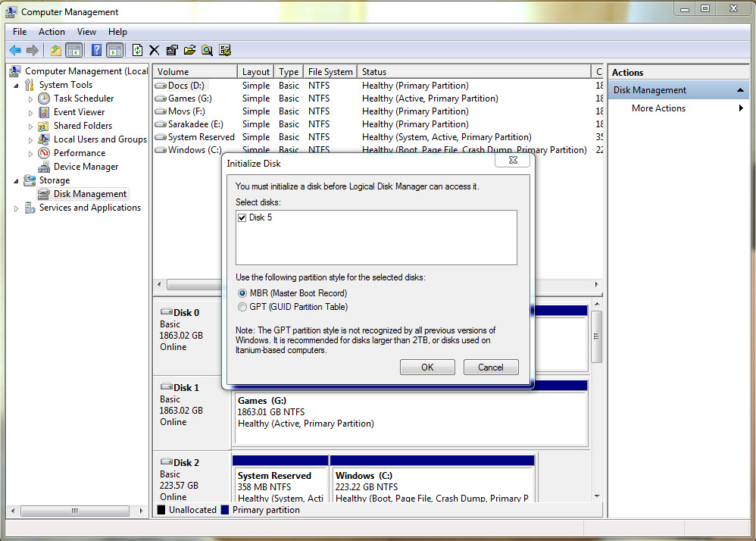Click Cancel in Initialize Disk dialog

click(x=491, y=367)
